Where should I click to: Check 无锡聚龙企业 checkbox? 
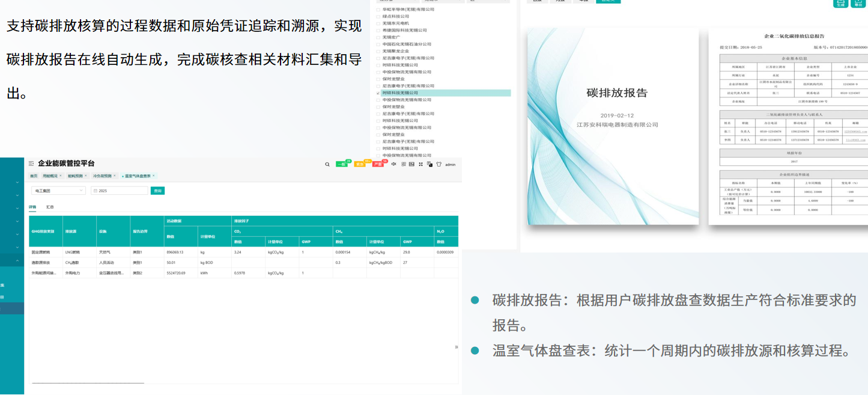coord(378,51)
